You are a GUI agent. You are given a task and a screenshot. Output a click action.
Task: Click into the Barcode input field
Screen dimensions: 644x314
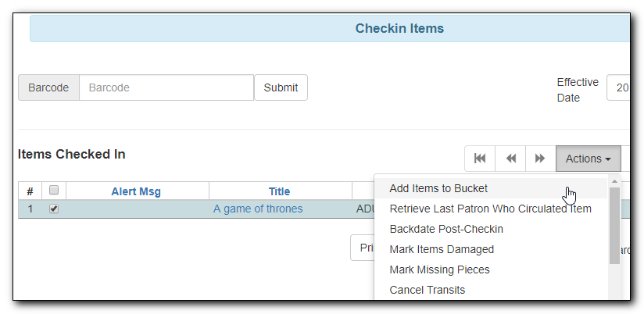coord(166,87)
